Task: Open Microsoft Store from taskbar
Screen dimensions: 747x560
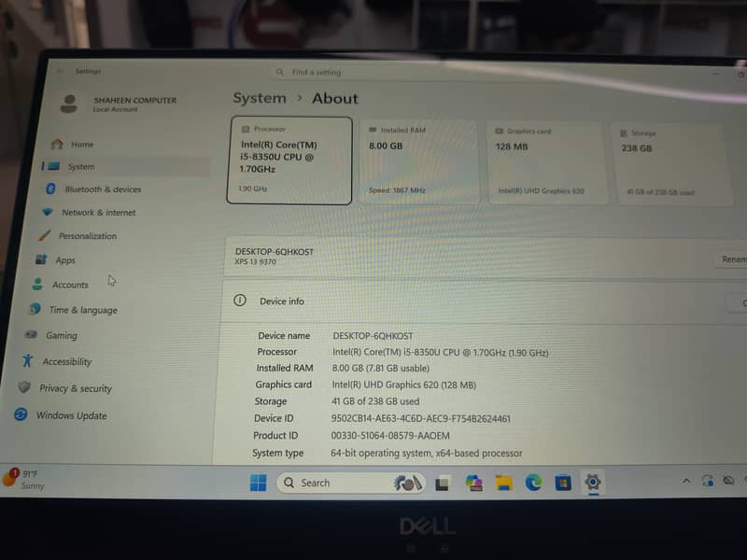Action: [x=563, y=483]
